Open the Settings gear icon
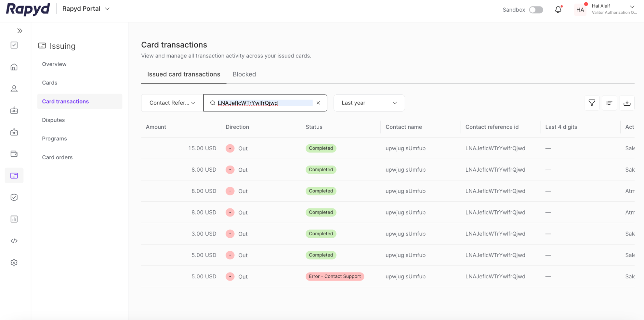Screen dimensions: 644x320 pyautogui.click(x=14, y=263)
